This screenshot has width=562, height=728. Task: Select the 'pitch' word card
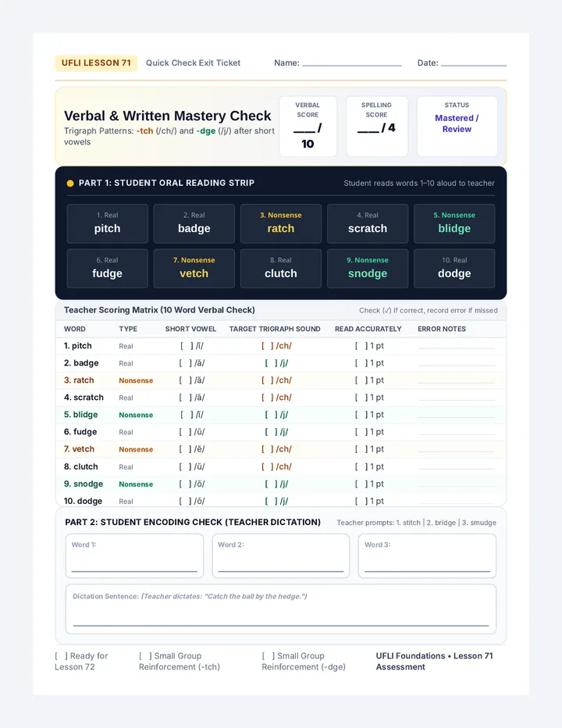point(107,223)
